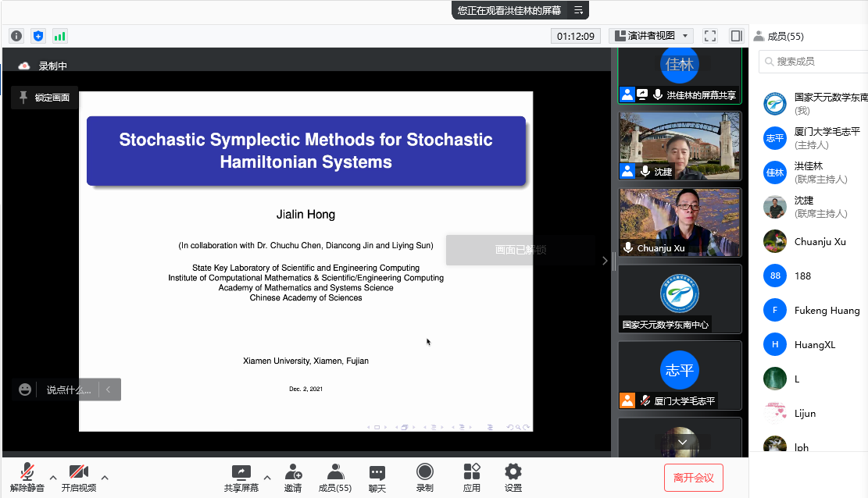Enter full screen mode

710,36
